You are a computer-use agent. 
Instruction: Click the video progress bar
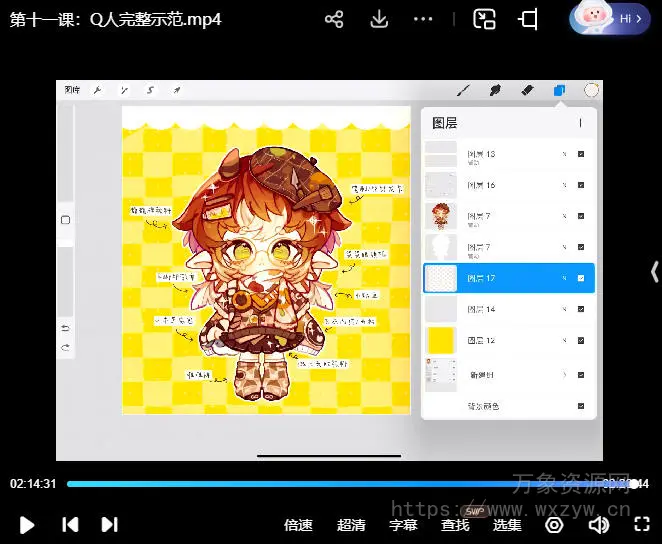tap(340, 484)
